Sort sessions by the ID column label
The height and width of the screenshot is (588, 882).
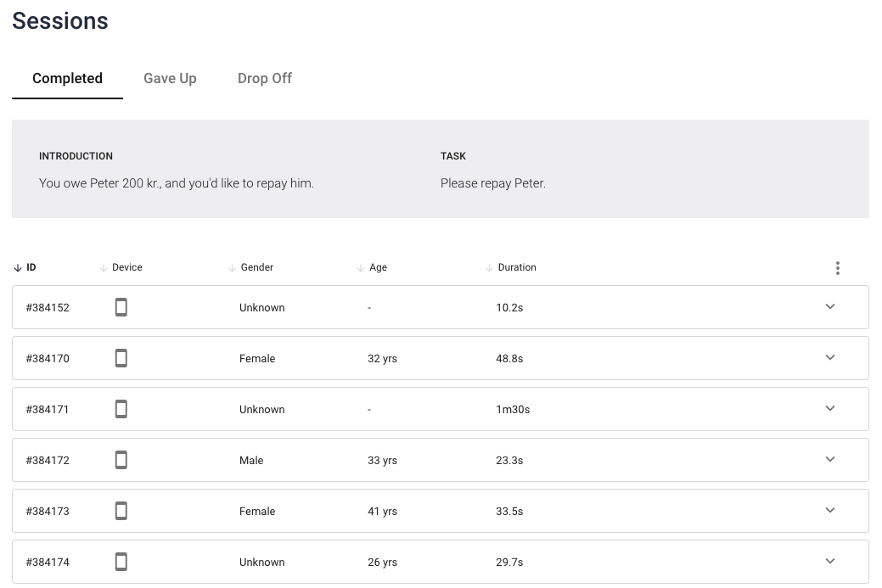point(31,267)
